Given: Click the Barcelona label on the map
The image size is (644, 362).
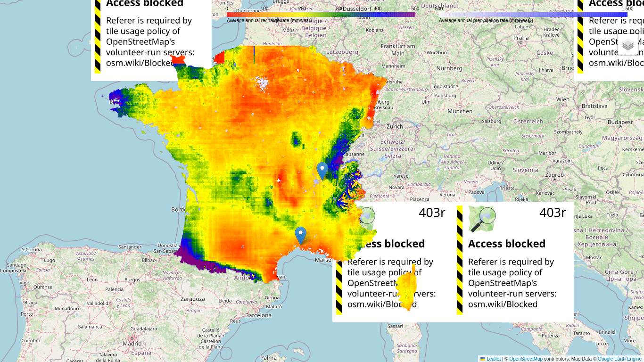Looking at the screenshot, I should pyautogui.click(x=258, y=315).
